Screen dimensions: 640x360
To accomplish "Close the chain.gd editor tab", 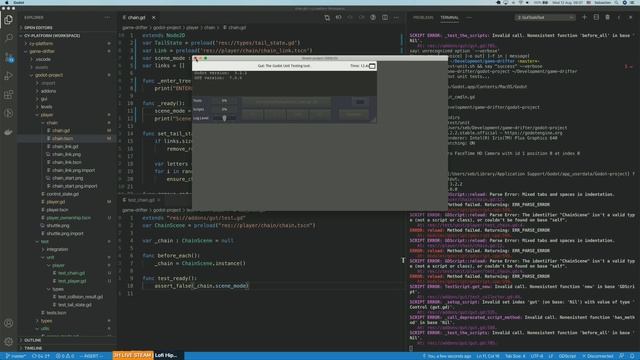I will point(154,18).
